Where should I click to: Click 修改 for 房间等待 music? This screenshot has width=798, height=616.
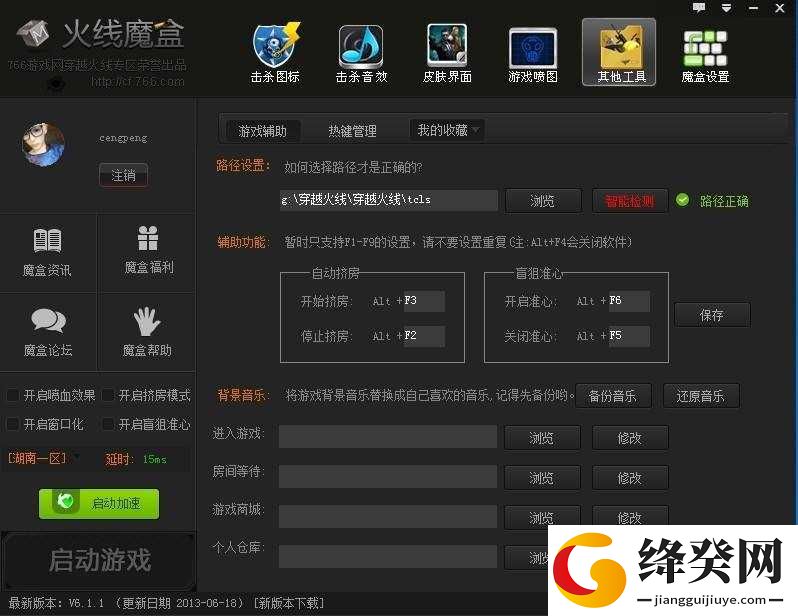click(630, 478)
